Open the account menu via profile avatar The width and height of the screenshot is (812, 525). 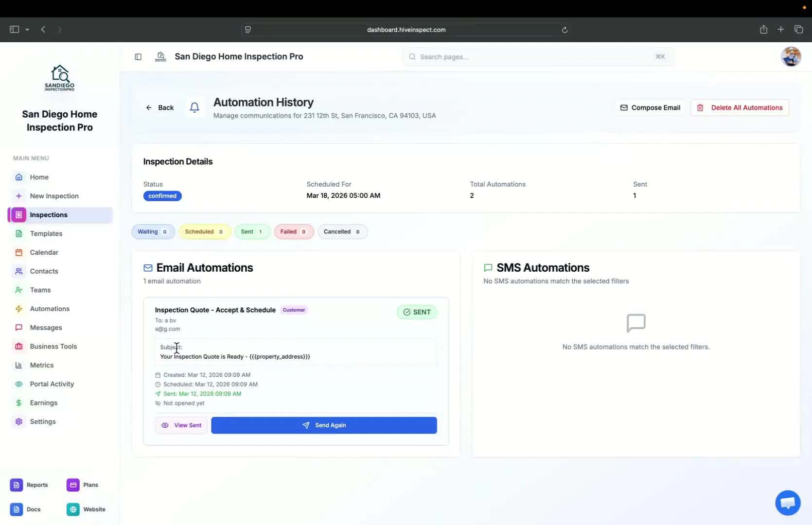pyautogui.click(x=791, y=56)
